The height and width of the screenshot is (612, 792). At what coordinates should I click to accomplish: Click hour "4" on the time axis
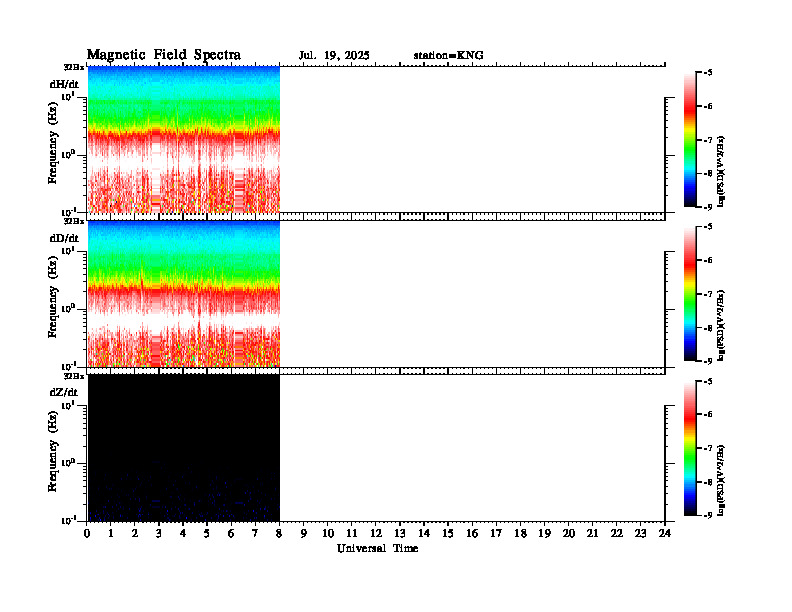(183, 534)
